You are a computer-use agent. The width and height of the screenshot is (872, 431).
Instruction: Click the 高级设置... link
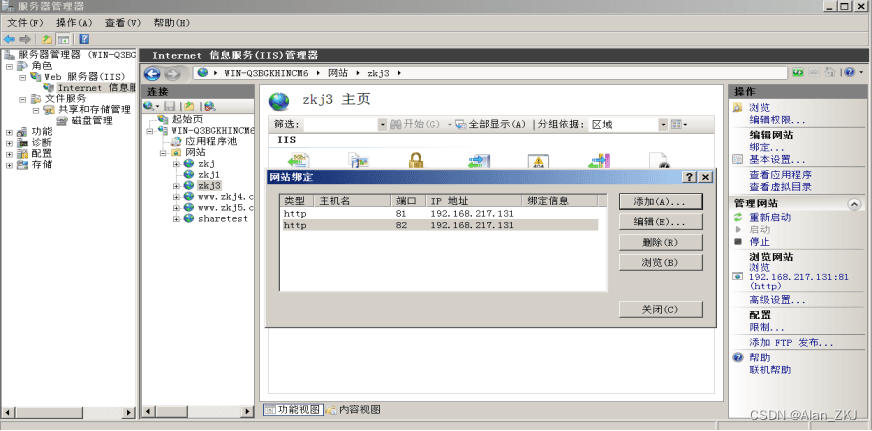777,300
